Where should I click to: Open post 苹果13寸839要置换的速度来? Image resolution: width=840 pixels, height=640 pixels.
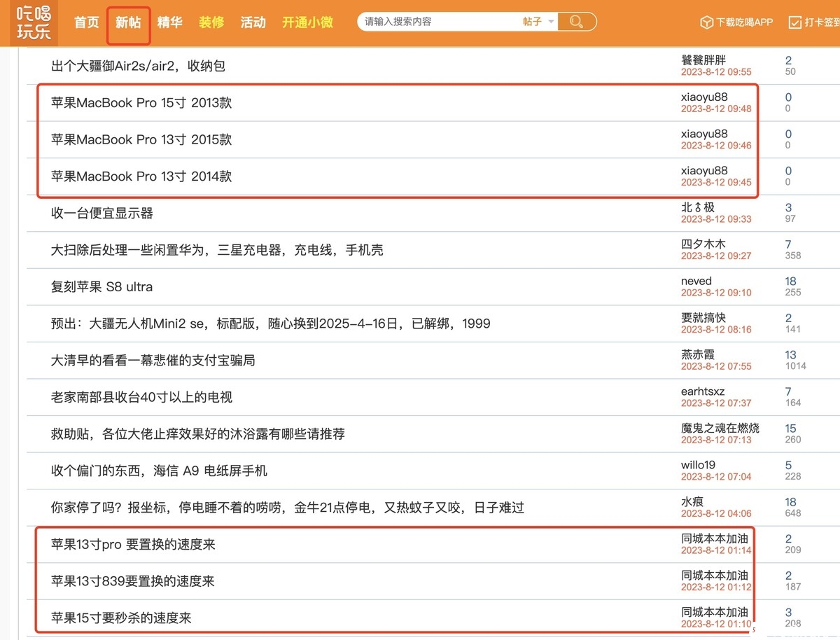(133, 580)
